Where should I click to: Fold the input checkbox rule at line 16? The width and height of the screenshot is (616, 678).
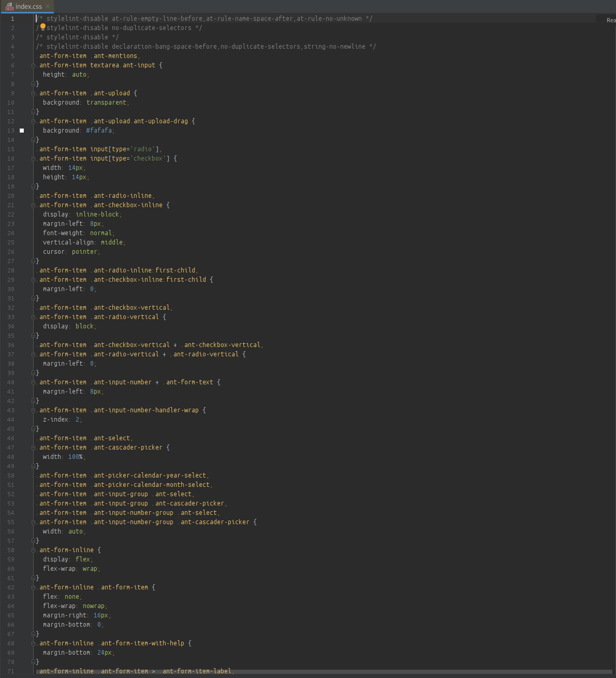point(34,158)
